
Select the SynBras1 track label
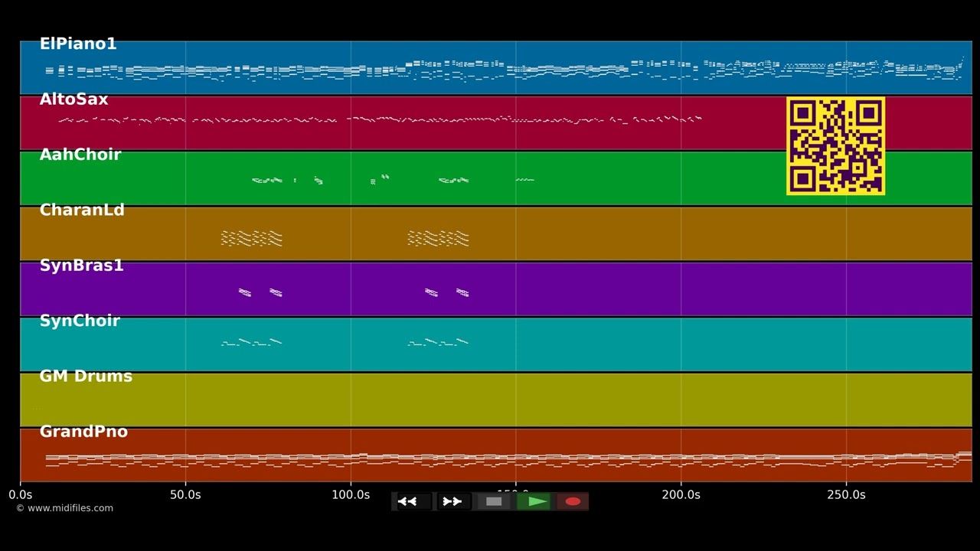(81, 266)
